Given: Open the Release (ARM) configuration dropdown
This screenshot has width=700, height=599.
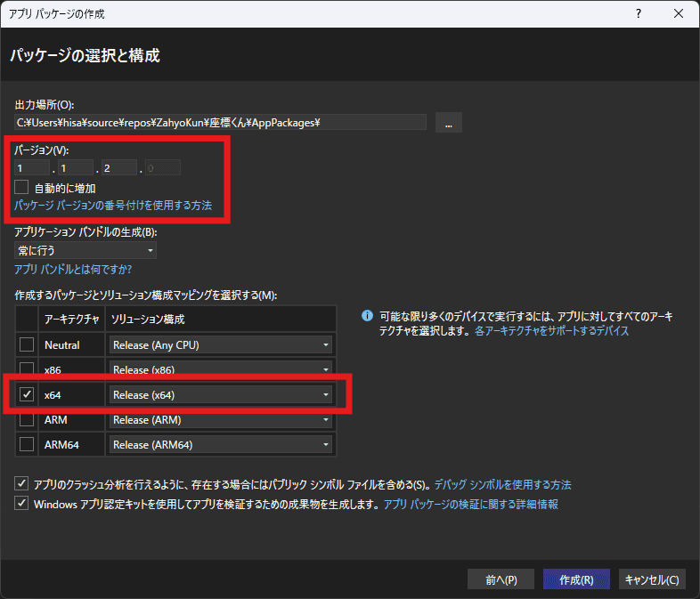Looking at the screenshot, I should point(221,420).
